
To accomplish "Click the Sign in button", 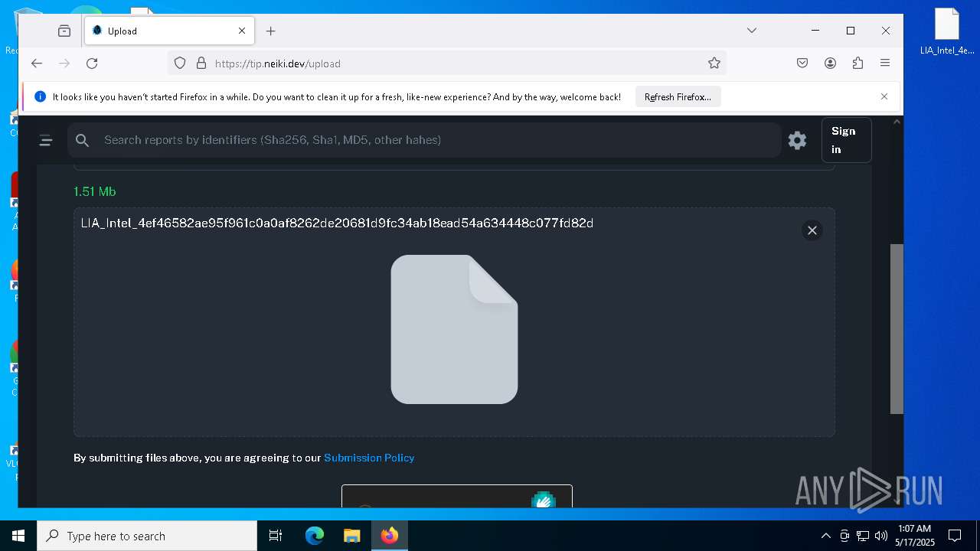I will coord(846,140).
